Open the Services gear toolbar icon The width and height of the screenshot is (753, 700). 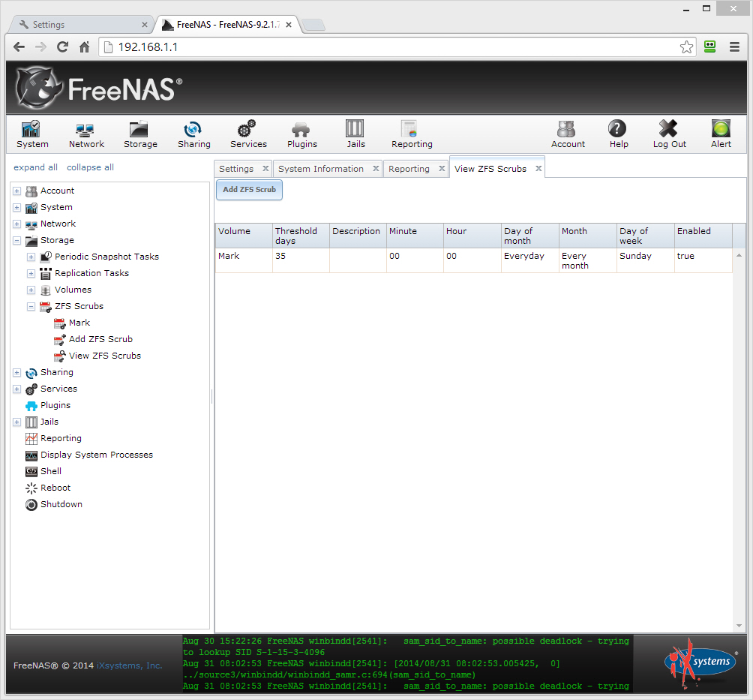coord(248,134)
